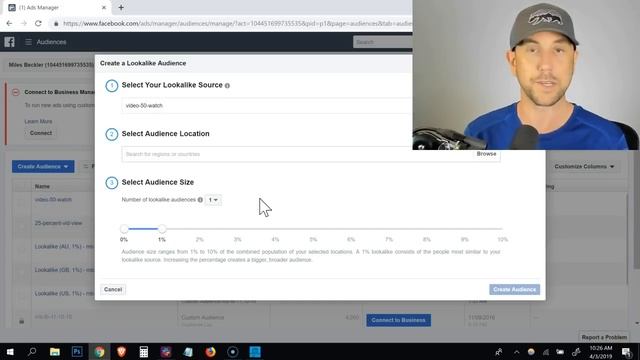The width and height of the screenshot is (640, 360).
Task: Open a new browser tab
Action: click(x=121, y=7)
